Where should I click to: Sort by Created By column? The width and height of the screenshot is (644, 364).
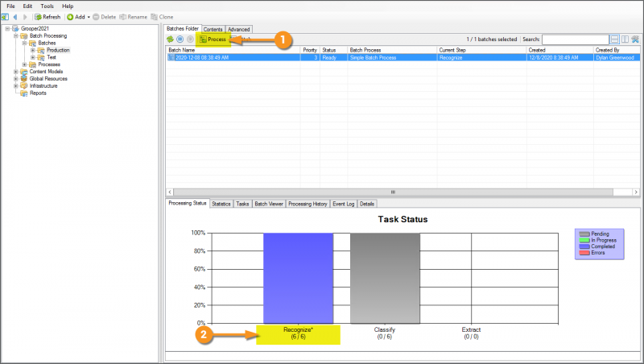[x=617, y=50]
